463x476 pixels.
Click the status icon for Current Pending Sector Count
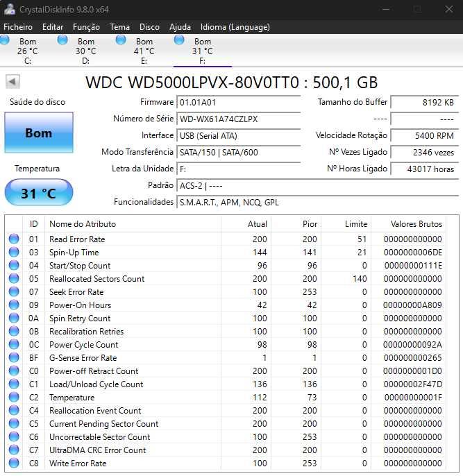(x=14, y=423)
